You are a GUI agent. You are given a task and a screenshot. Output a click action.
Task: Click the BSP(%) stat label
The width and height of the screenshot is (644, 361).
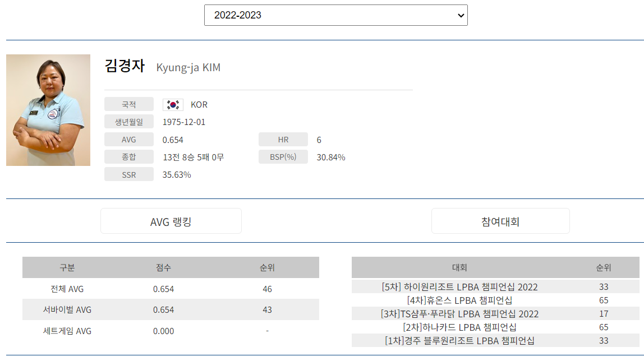[283, 157]
